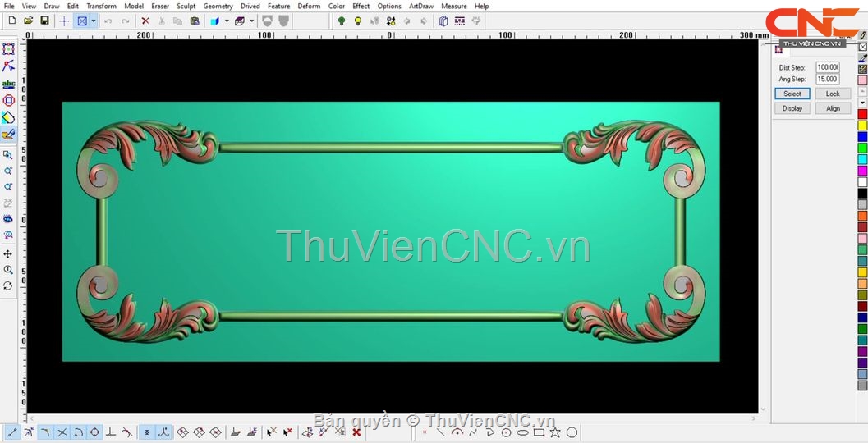Toggle the node point snap icon
This screenshot has height=443, width=868.
(x=147, y=432)
